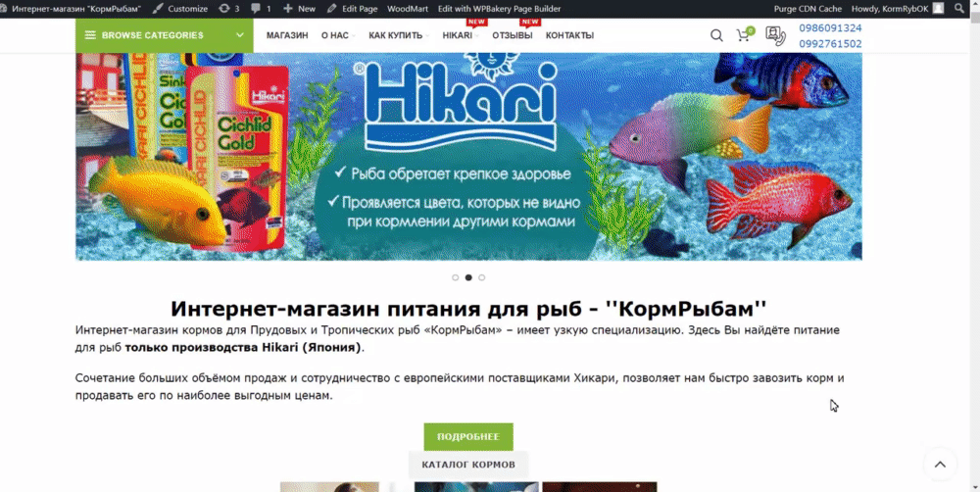The image size is (980, 492).
Task: Open the ОТЗЫВЫ menu item
Action: pyautogui.click(x=512, y=35)
